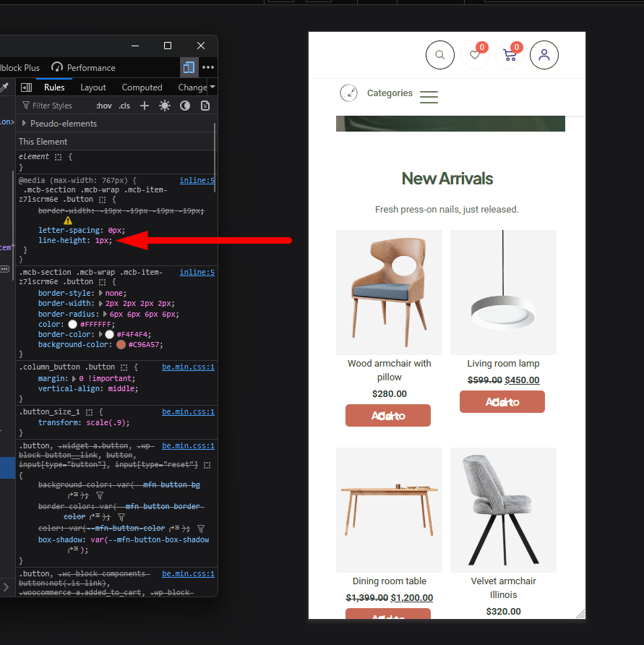
Task: Click the user account icon
Action: click(544, 55)
